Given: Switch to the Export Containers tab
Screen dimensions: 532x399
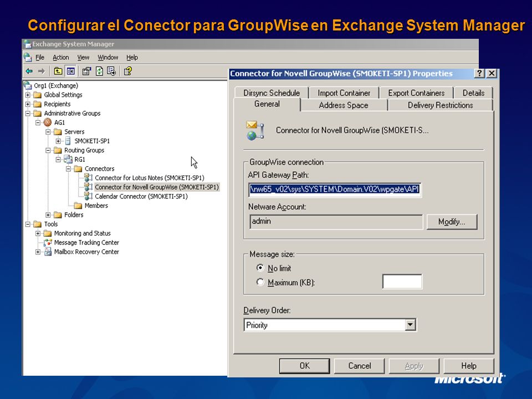Looking at the screenshot, I should coord(416,93).
